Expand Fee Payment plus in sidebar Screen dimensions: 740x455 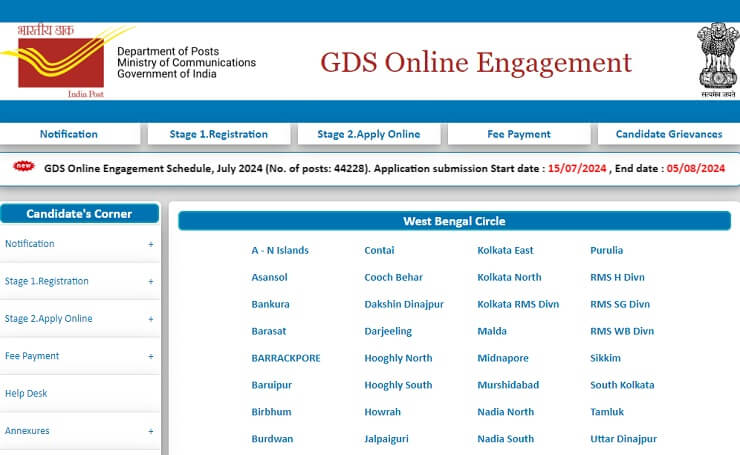(x=151, y=356)
